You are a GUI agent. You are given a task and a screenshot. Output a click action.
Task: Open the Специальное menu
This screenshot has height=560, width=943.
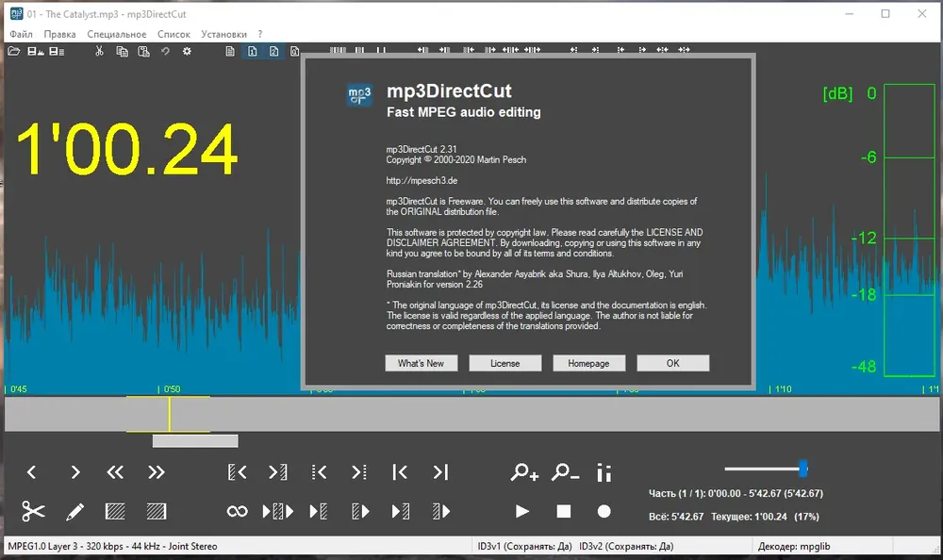coord(117,34)
